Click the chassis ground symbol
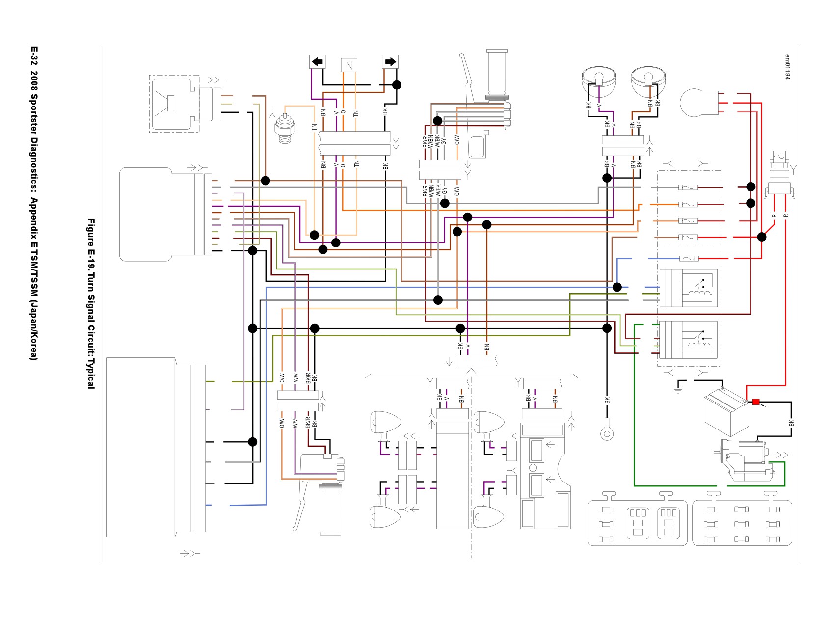 (679, 389)
